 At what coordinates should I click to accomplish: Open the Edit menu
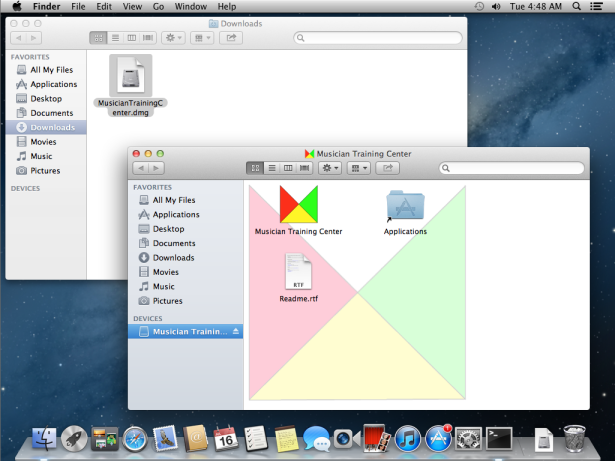click(x=104, y=6)
